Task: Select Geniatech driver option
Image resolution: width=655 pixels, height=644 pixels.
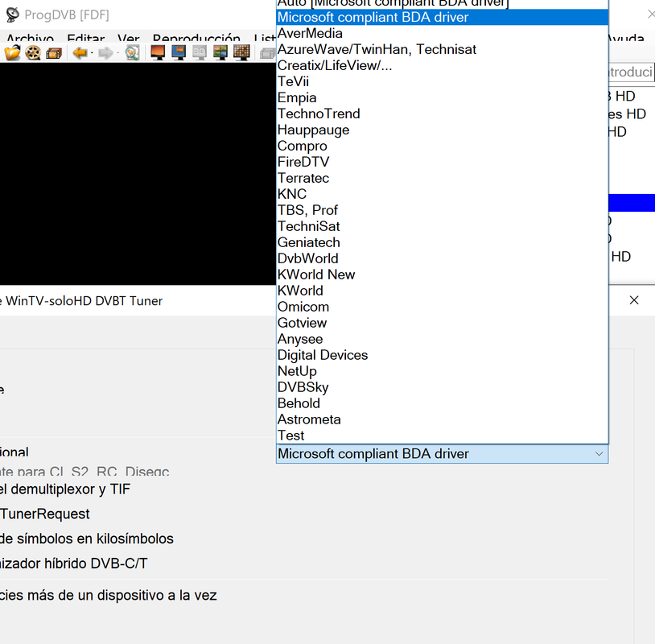Action: 443,242
